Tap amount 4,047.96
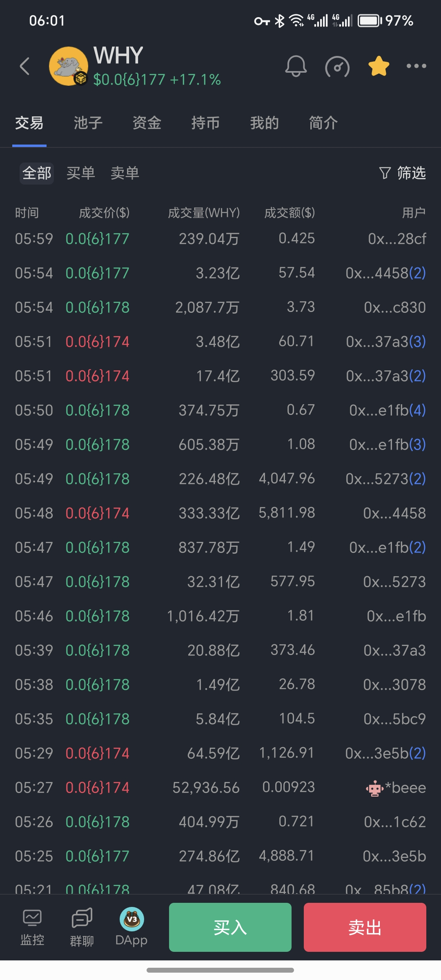This screenshot has height=980, width=441. point(287,479)
